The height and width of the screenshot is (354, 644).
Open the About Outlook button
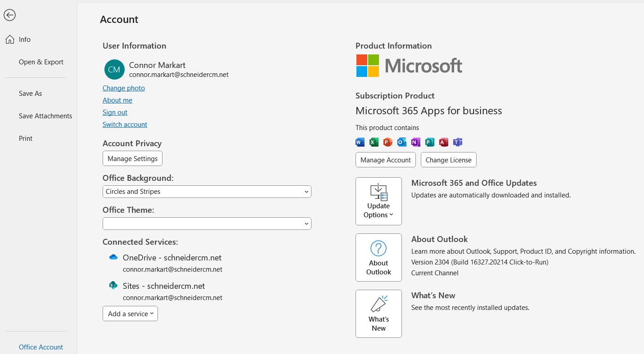pos(378,257)
